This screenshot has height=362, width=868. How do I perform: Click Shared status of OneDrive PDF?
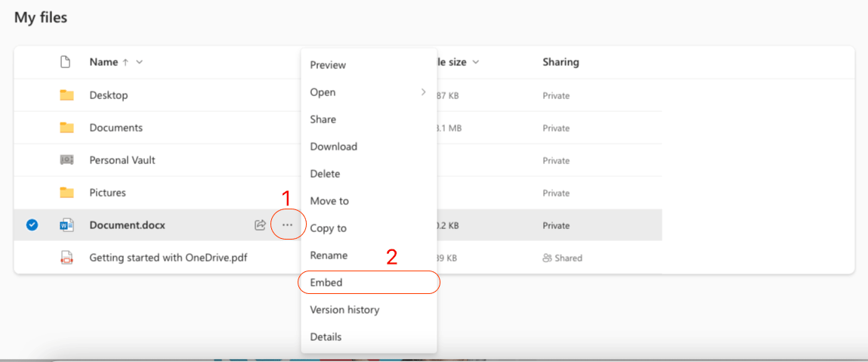pyautogui.click(x=563, y=258)
